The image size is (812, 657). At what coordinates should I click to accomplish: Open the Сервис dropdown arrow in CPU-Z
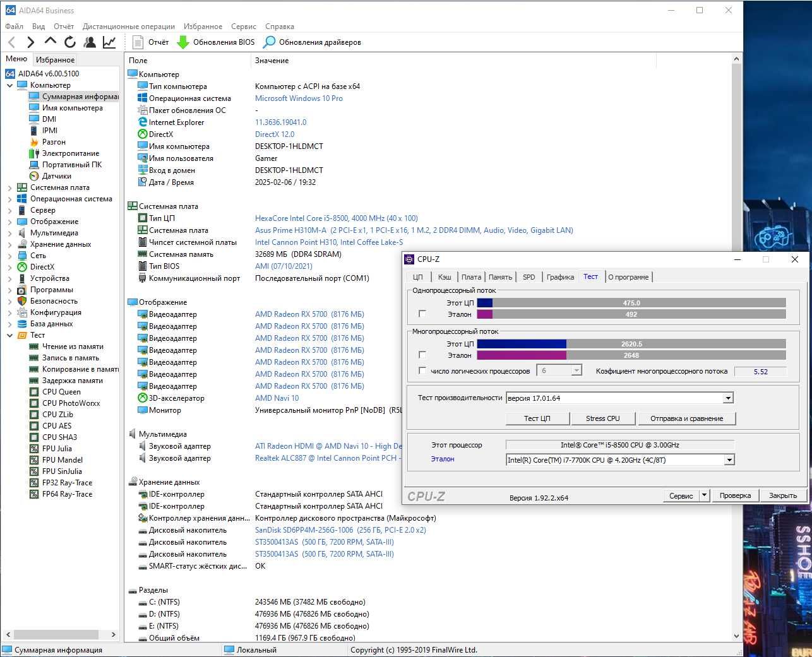705,495
